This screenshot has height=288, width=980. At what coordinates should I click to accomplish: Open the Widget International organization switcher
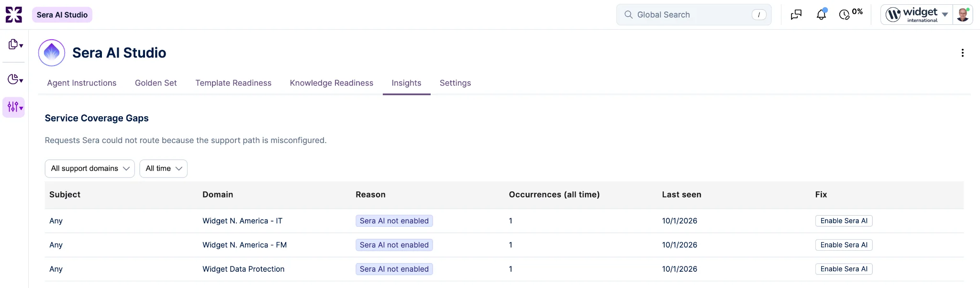[917, 15]
